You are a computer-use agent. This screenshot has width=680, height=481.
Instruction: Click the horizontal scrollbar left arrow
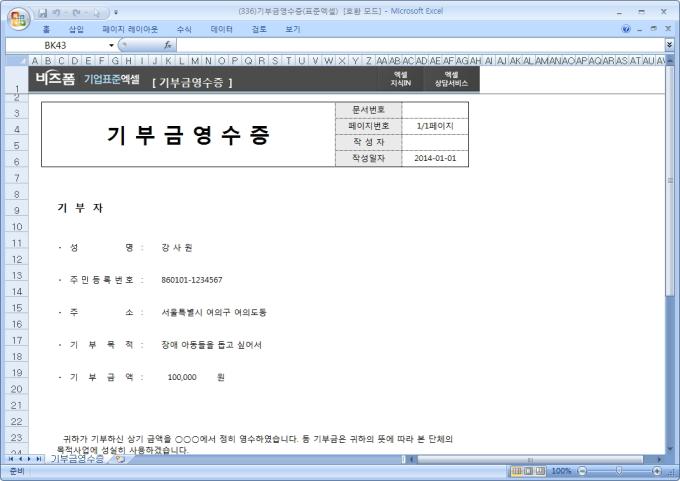[x=412, y=459]
